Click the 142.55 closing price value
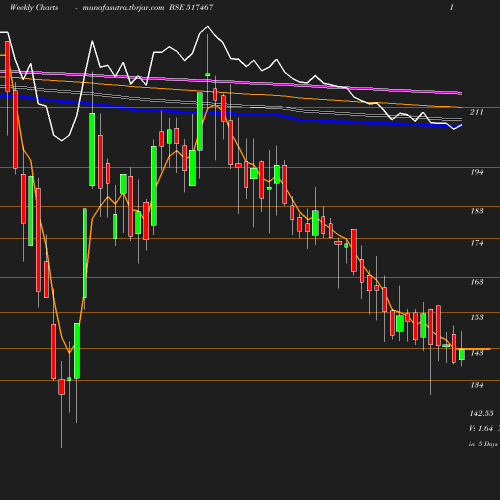This screenshot has height=500, width=500. tap(481, 413)
